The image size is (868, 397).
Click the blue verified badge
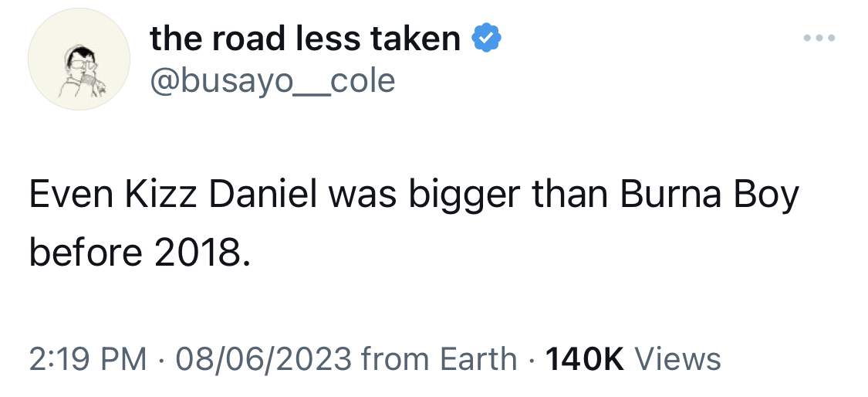[x=487, y=38]
